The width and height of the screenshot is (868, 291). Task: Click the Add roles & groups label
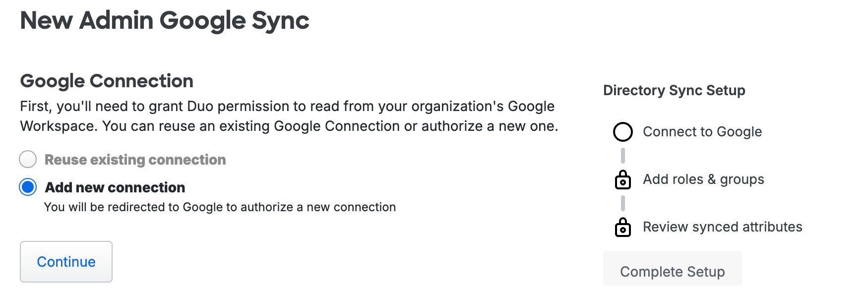click(x=703, y=179)
